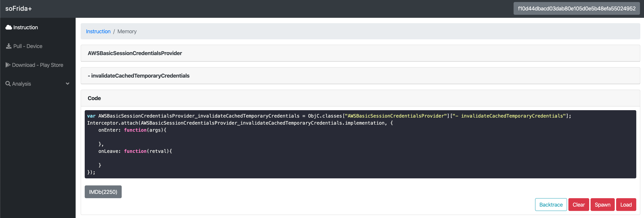Open the Analysis sidebar section
644x218 pixels.
point(22,84)
